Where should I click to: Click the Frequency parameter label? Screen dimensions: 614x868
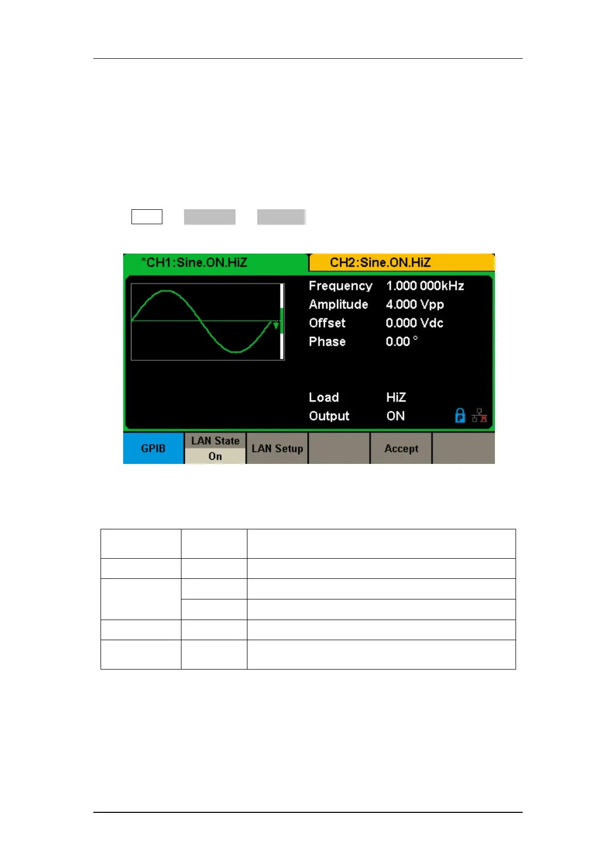340,286
